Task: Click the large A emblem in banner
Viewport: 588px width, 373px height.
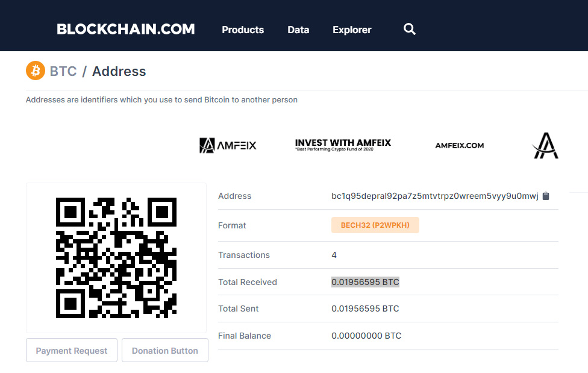Action: (545, 146)
